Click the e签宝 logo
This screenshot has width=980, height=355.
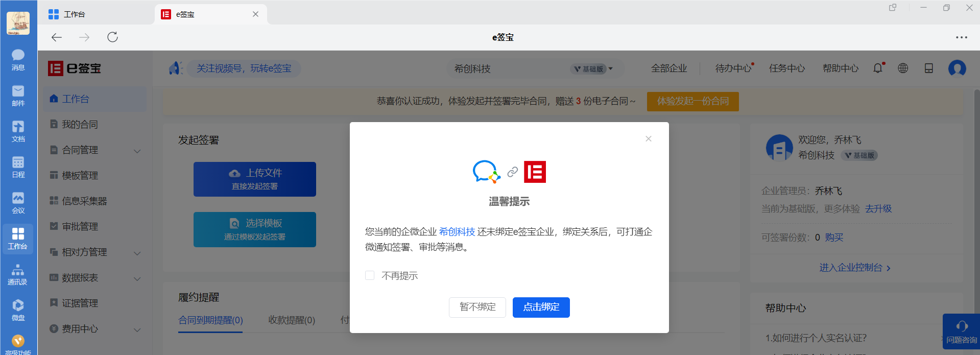[x=75, y=68]
